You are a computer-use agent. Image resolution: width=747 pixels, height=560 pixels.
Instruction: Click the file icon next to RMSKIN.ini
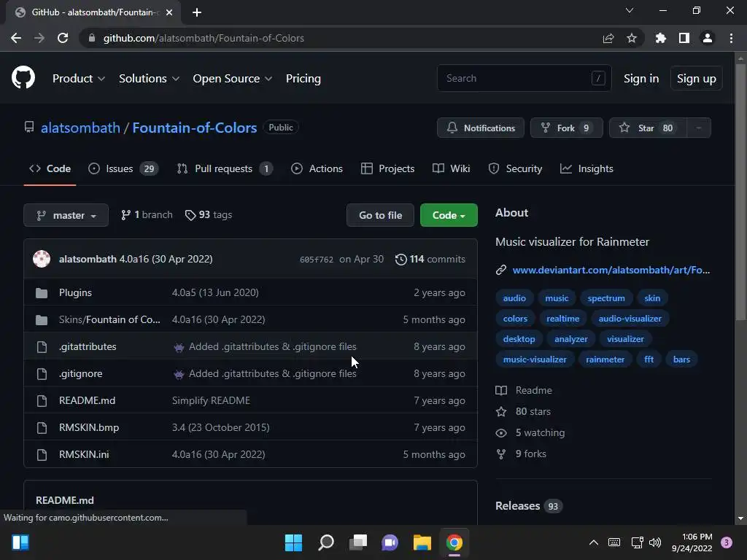point(42,455)
